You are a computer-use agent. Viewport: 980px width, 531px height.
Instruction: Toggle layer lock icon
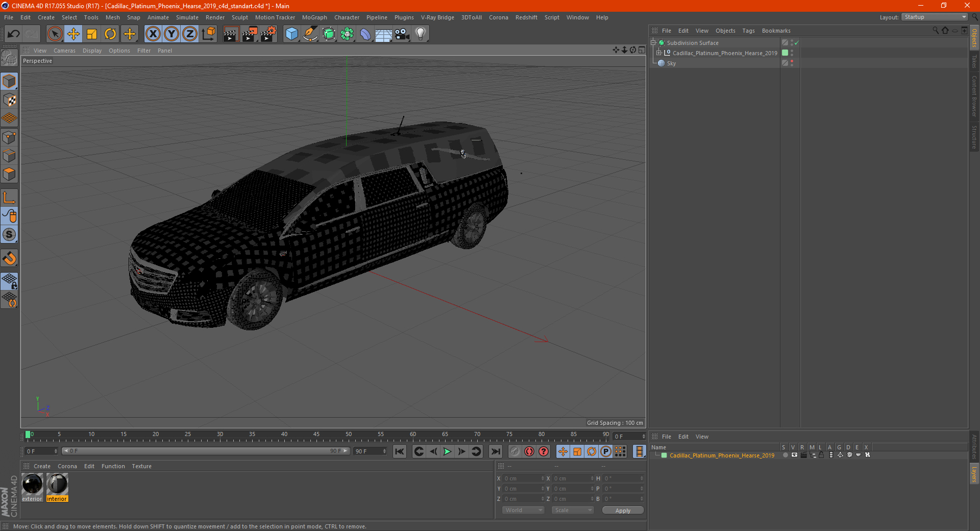click(821, 455)
